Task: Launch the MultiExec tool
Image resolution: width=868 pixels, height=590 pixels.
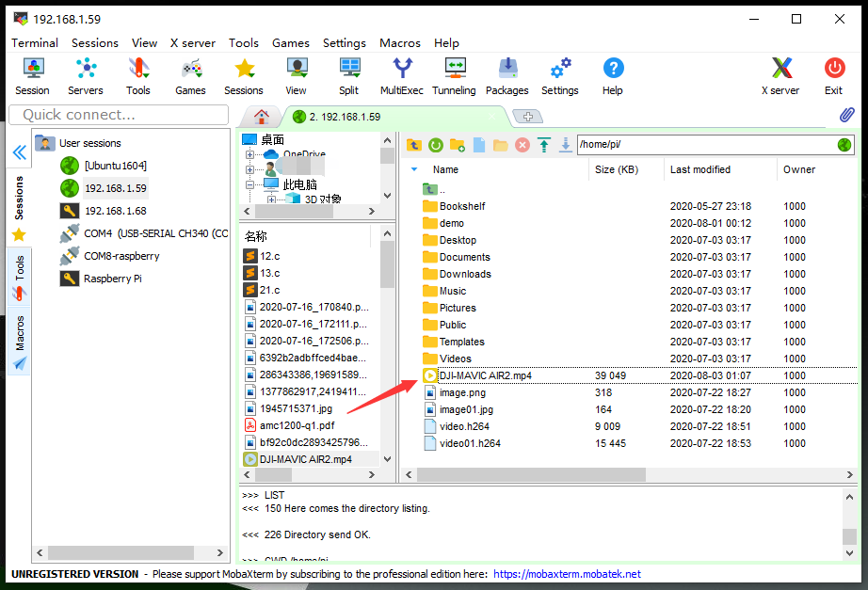Action: 402,75
